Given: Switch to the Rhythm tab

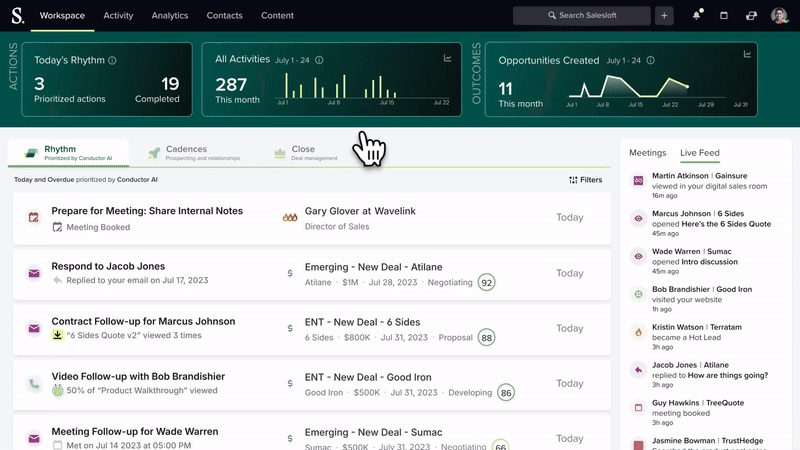Looking at the screenshot, I should pos(68,153).
